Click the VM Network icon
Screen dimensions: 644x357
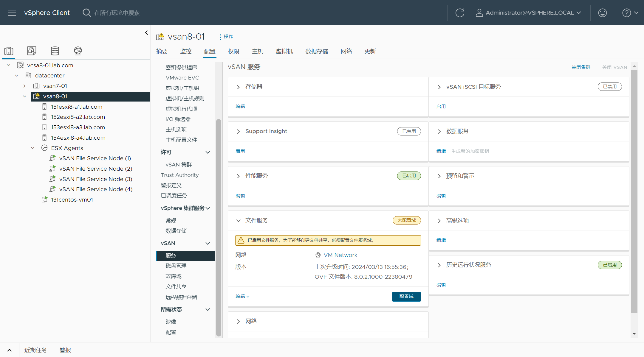click(318, 255)
